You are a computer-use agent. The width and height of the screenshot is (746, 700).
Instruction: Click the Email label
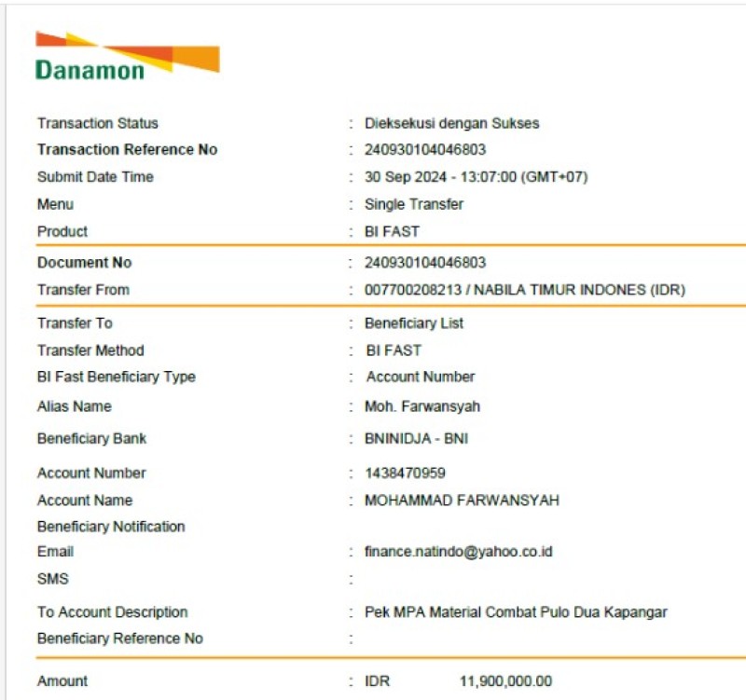coord(55,552)
